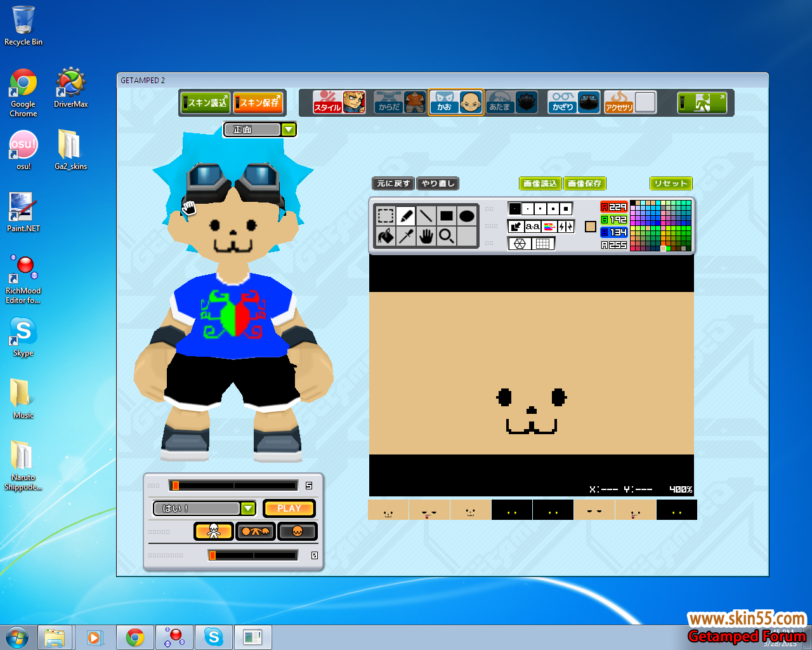This screenshot has width=812, height=650.
Task: Click the green exit running-man button
Action: pos(702,103)
